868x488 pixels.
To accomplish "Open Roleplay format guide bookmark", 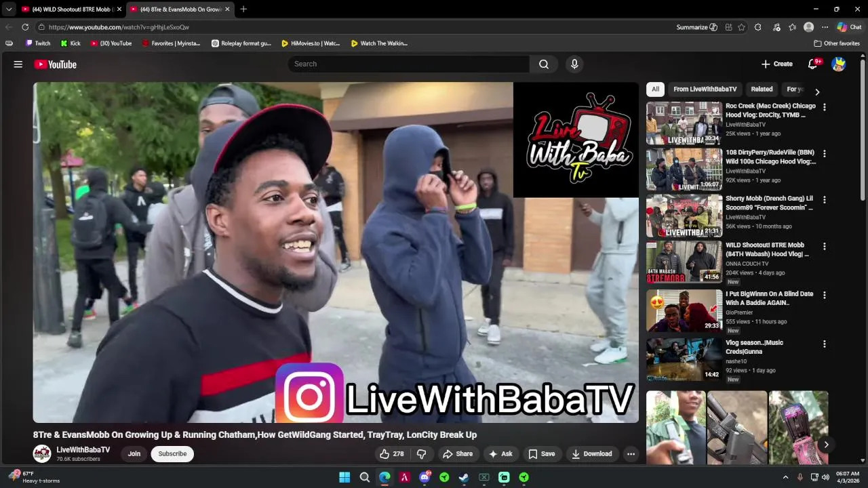I will coord(241,43).
